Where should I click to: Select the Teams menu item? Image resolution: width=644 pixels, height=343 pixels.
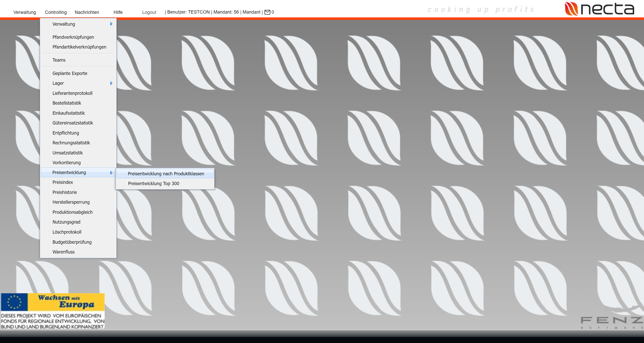click(59, 60)
